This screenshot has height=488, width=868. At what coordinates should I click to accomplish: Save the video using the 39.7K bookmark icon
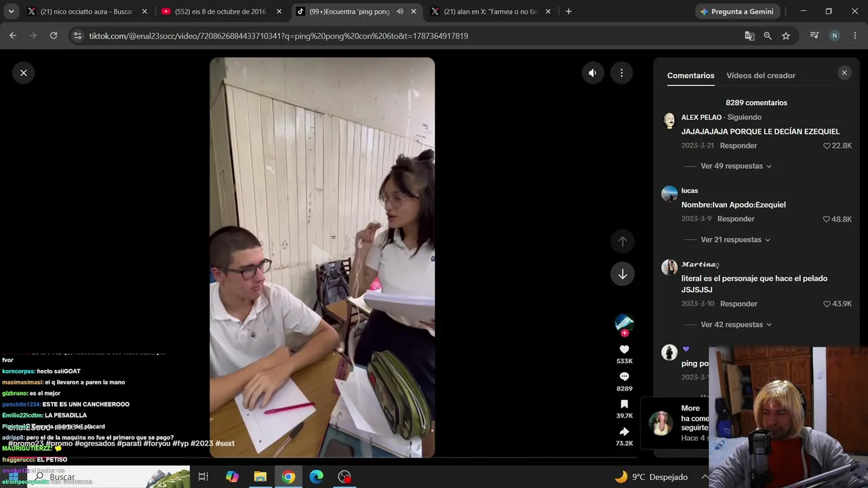tap(625, 404)
